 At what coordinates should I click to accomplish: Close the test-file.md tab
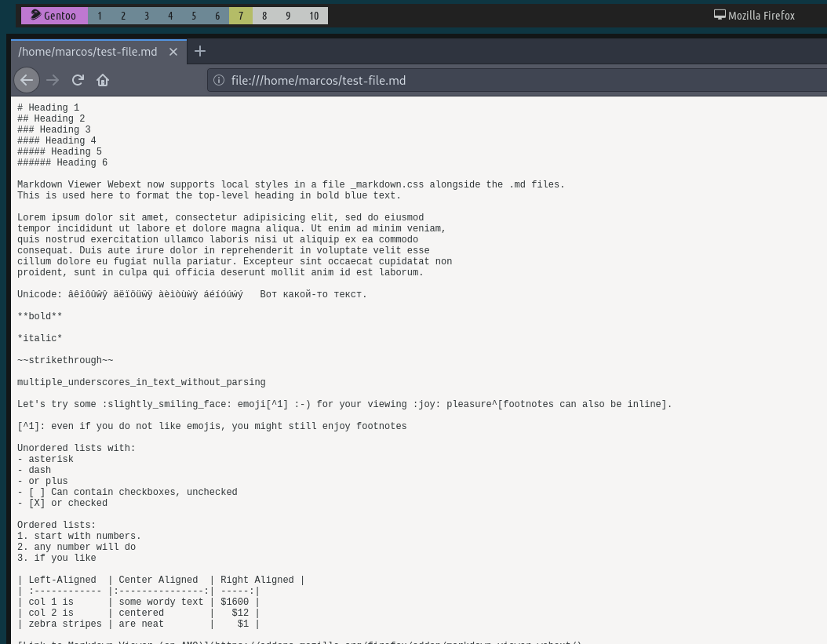173,52
